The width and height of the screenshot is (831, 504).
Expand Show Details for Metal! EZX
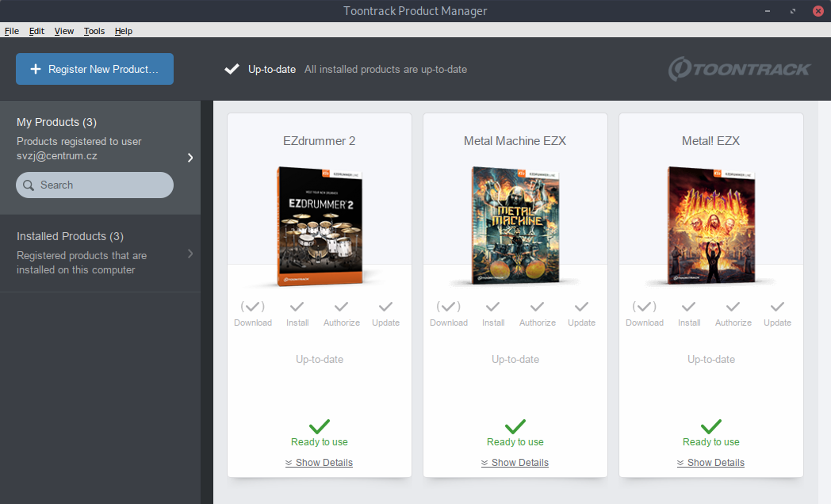click(x=710, y=462)
